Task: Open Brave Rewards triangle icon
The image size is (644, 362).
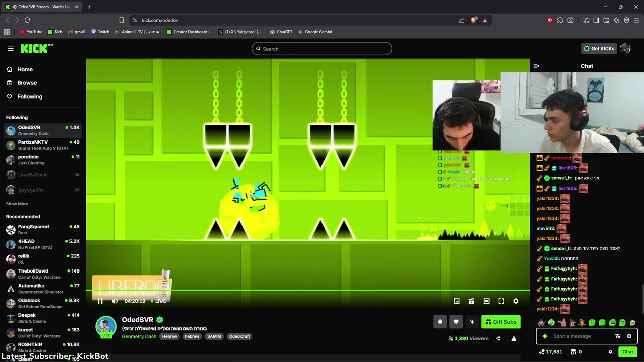Action: 485,20
